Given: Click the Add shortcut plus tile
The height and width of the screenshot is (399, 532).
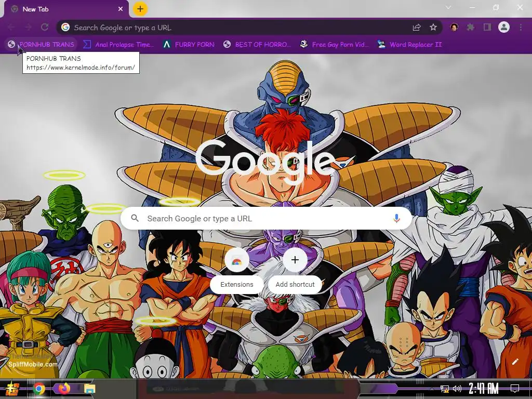Looking at the screenshot, I should tap(295, 270).
